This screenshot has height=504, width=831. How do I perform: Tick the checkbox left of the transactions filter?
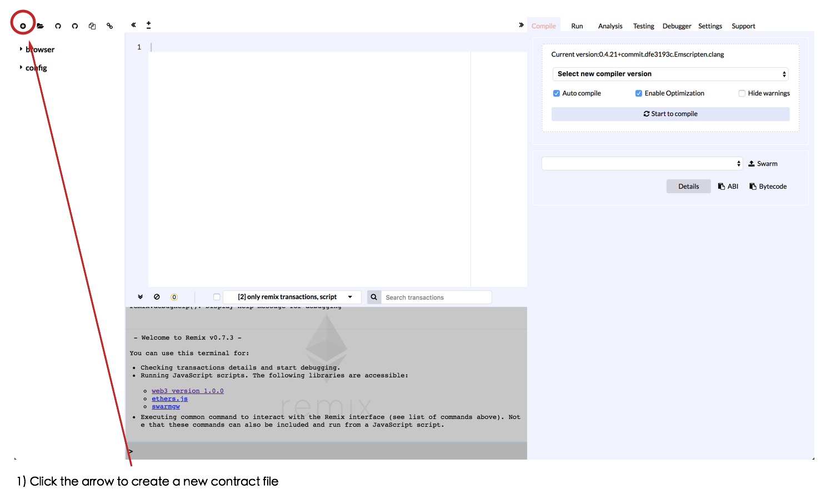coord(217,297)
